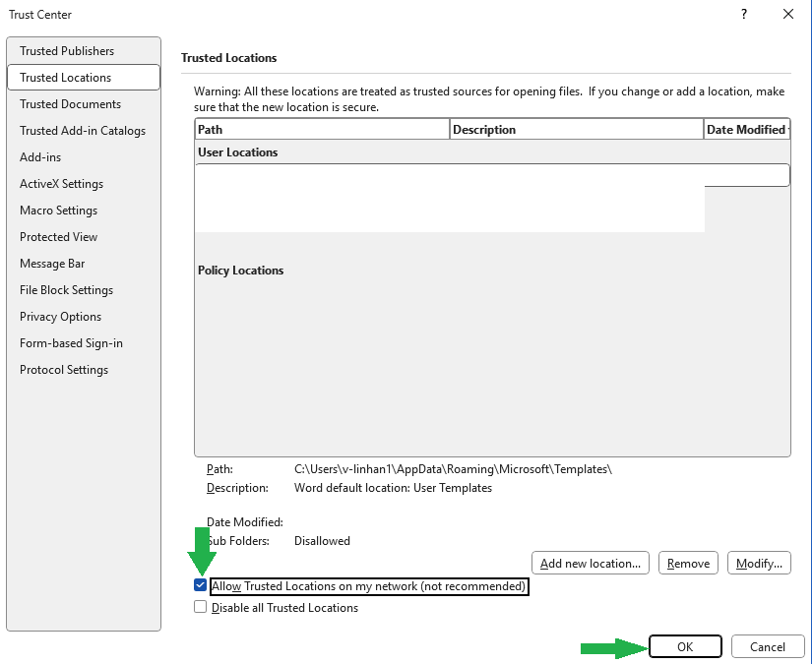The height and width of the screenshot is (664, 812).
Task: Confirm with the OK button
Action: coord(685,646)
